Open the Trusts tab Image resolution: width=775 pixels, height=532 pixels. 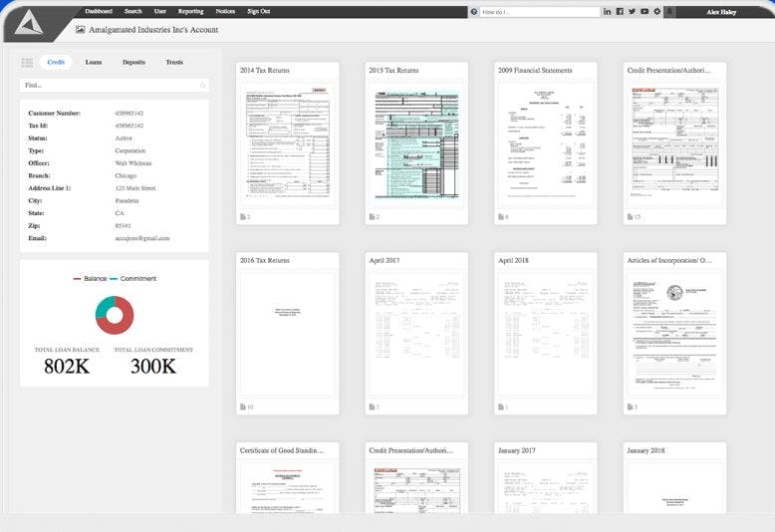[x=174, y=63]
